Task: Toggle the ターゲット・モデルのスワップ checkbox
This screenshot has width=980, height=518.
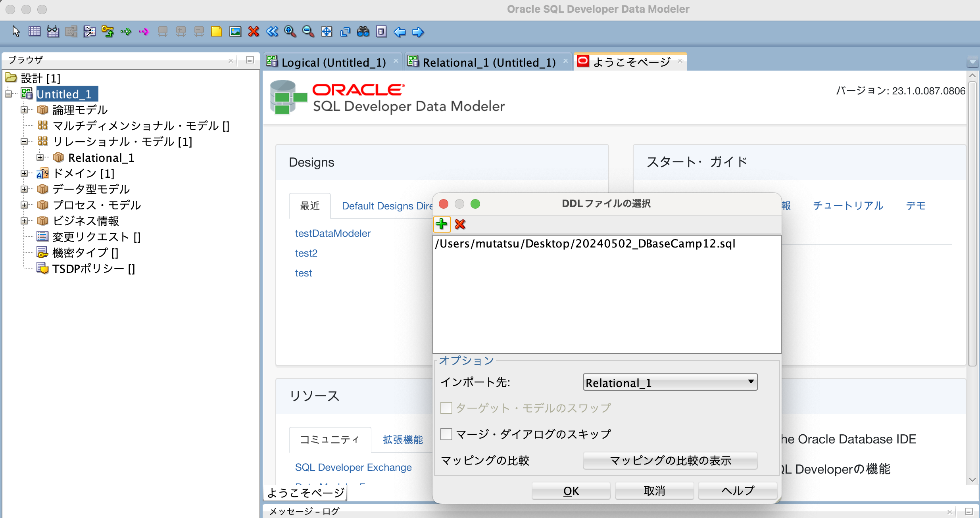Action: 446,408
